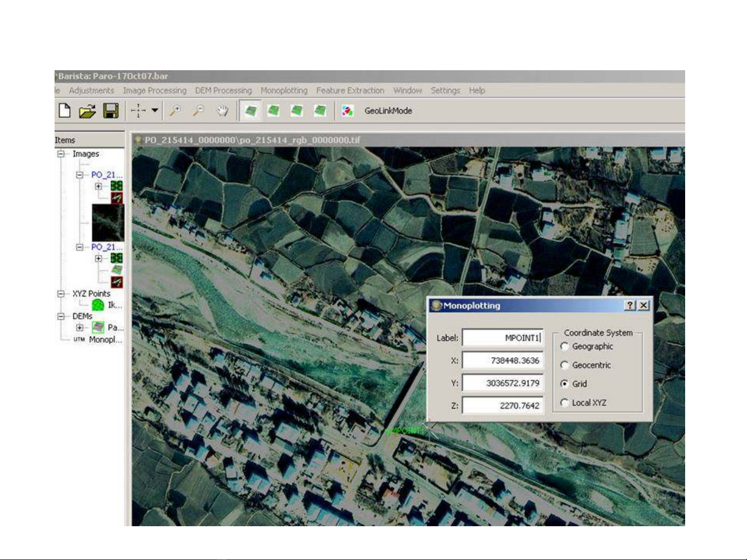Click the first green monoplotting toolbar icon
This screenshot has width=747, height=560.
pos(251,111)
